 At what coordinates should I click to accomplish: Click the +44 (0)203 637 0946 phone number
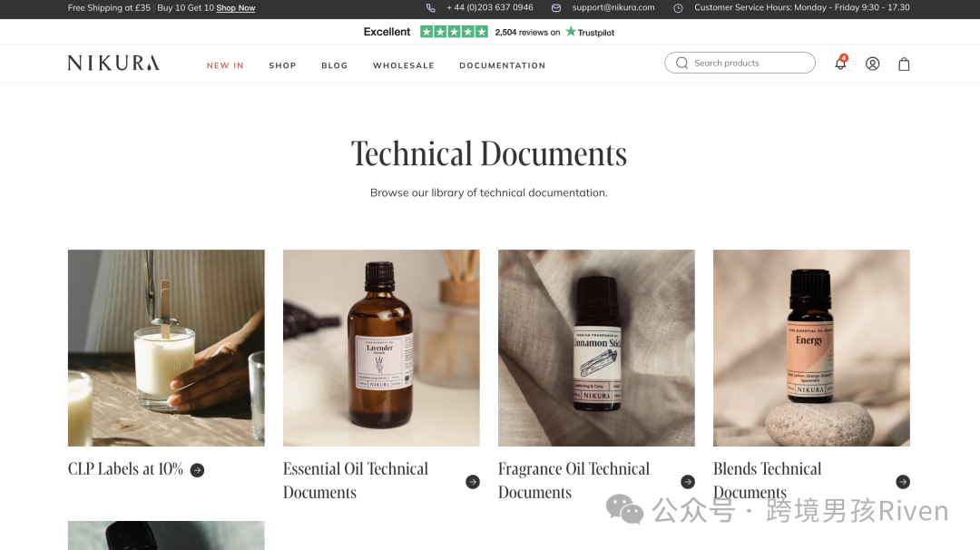coord(490,7)
